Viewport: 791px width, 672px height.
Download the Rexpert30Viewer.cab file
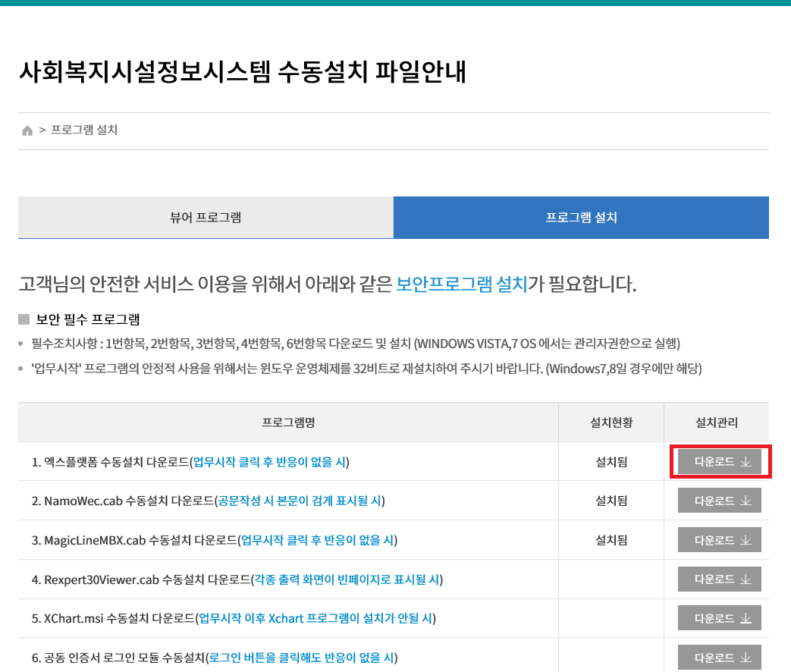(720, 579)
